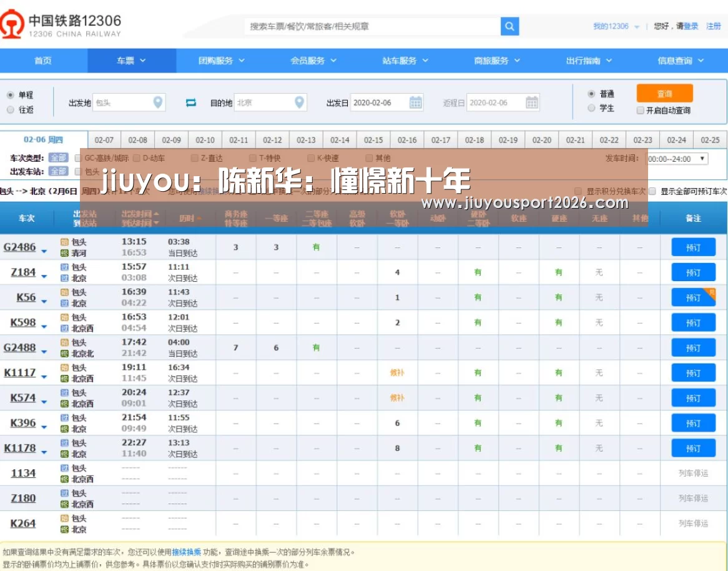Click 预订 button for train K396

pos(693,424)
